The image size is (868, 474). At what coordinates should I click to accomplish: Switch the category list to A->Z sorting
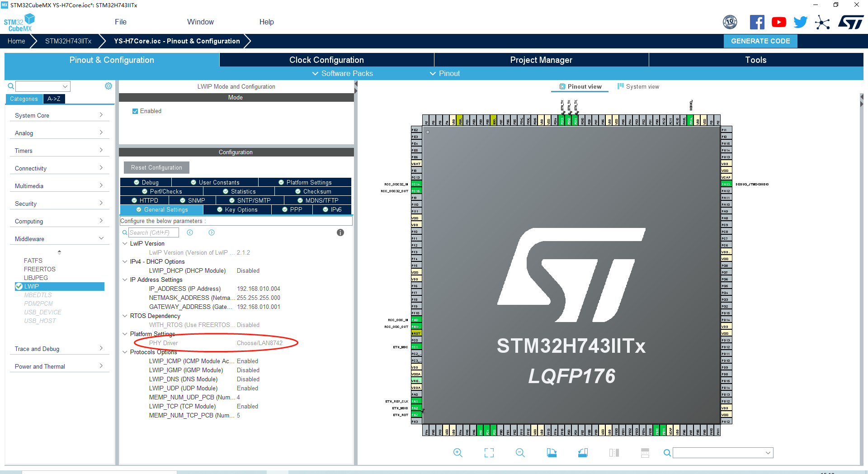54,99
